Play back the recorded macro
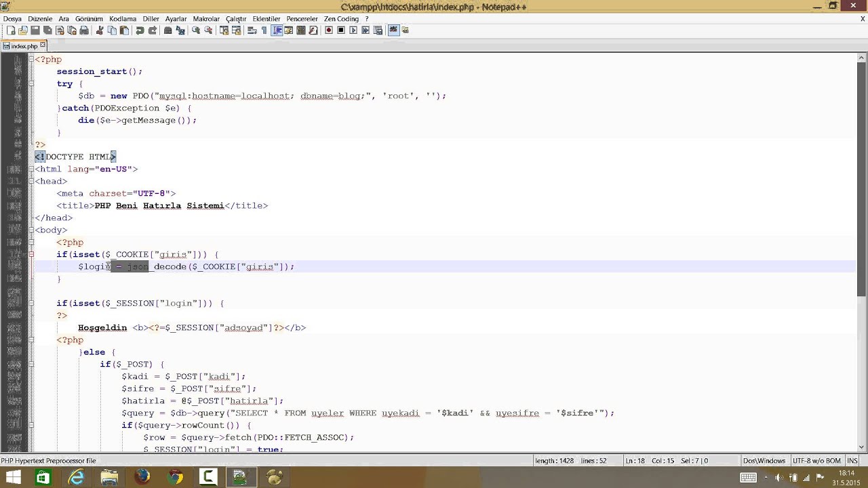Viewport: 868px width, 488px height. [353, 30]
